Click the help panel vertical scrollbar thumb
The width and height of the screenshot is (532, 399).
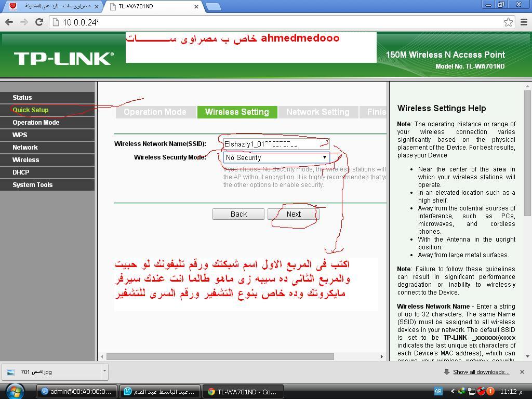pos(527,153)
